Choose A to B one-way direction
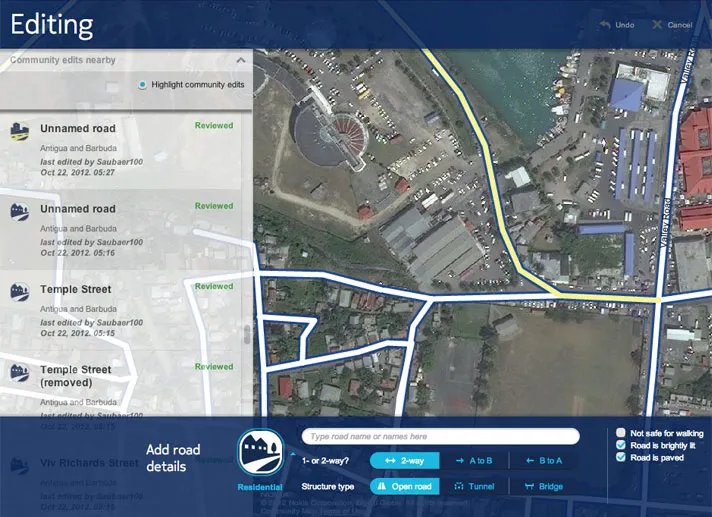Screen dimensions: 712x517 point(474,461)
